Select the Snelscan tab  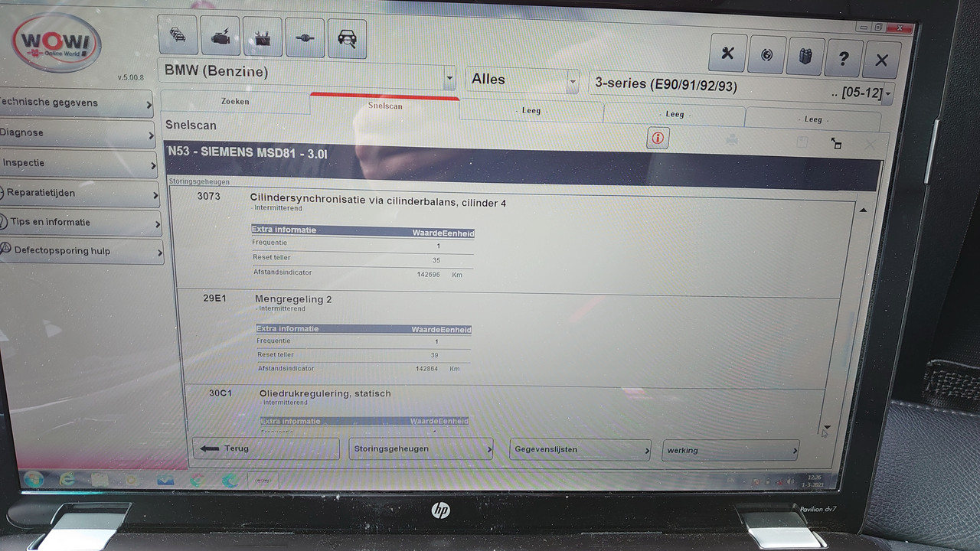pos(384,106)
